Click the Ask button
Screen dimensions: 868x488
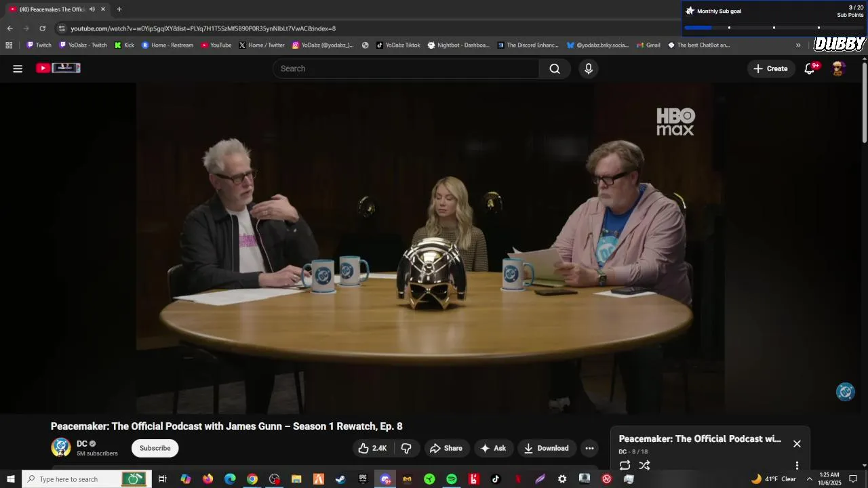pyautogui.click(x=494, y=448)
